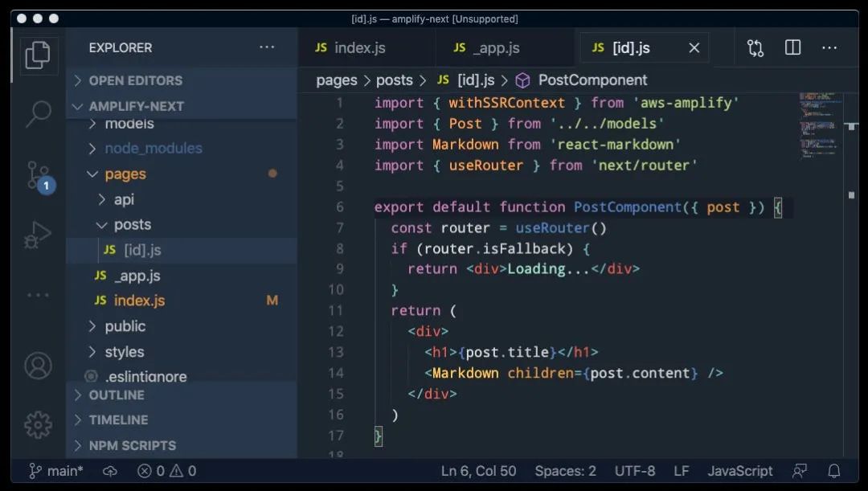Expand the Outline section
868x491 pixels.
[182, 395]
